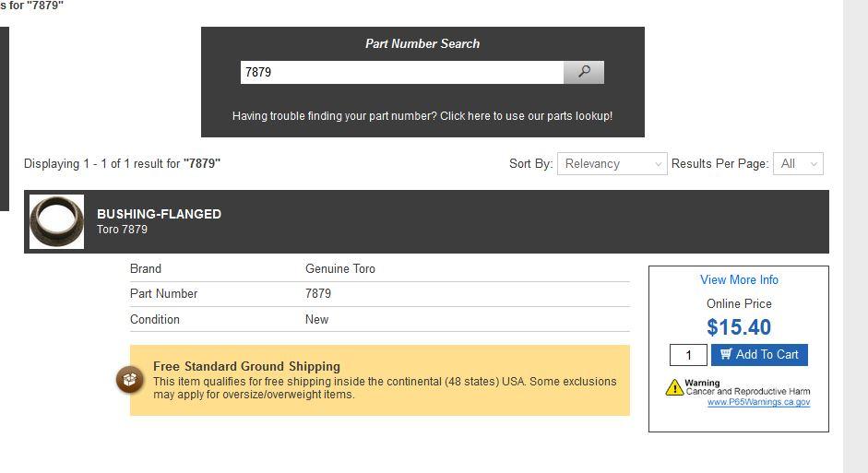
Task: Open the BUSHING-FLANGED product title
Action: pyautogui.click(x=159, y=214)
